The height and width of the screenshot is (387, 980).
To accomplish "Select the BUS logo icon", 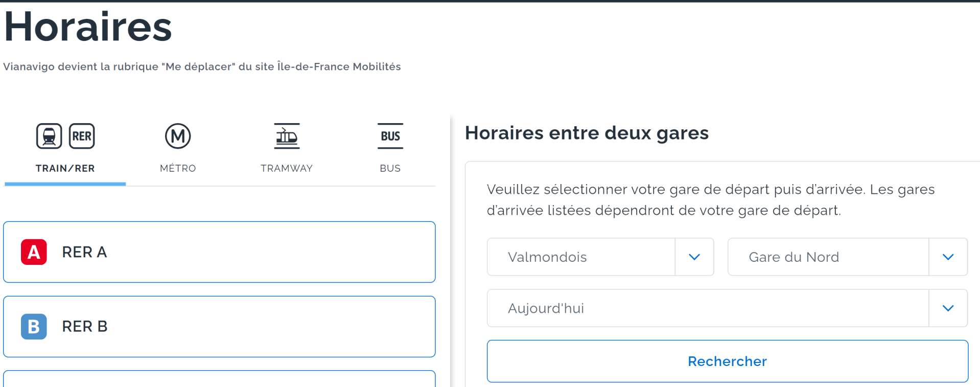I will (x=390, y=136).
